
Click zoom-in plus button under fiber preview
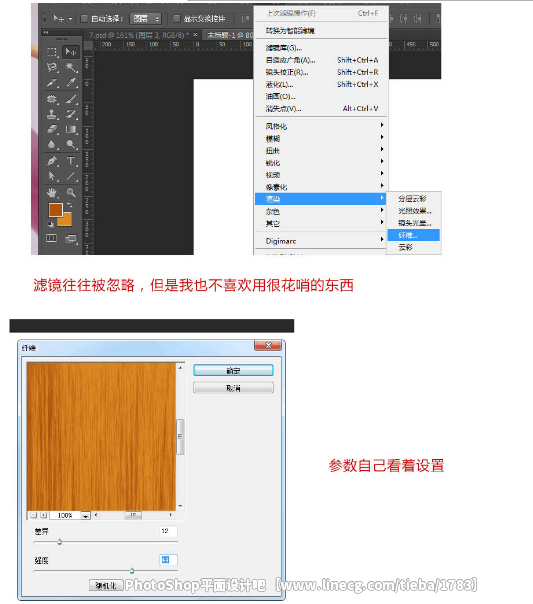[44, 515]
